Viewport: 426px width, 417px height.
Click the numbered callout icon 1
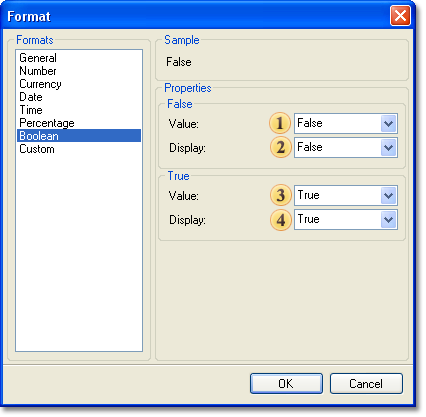[x=280, y=123]
